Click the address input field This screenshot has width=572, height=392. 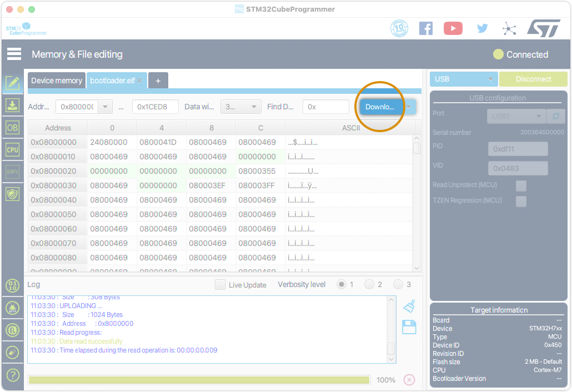[77, 107]
